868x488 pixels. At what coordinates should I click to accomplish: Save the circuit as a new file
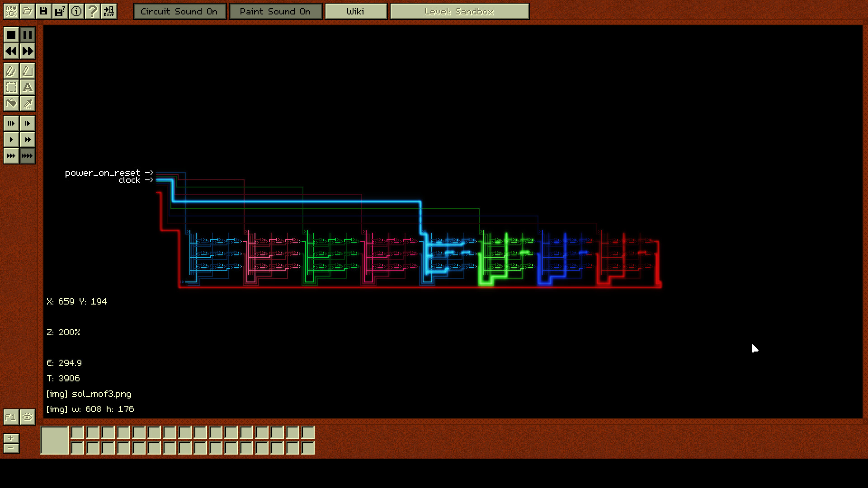click(x=60, y=11)
